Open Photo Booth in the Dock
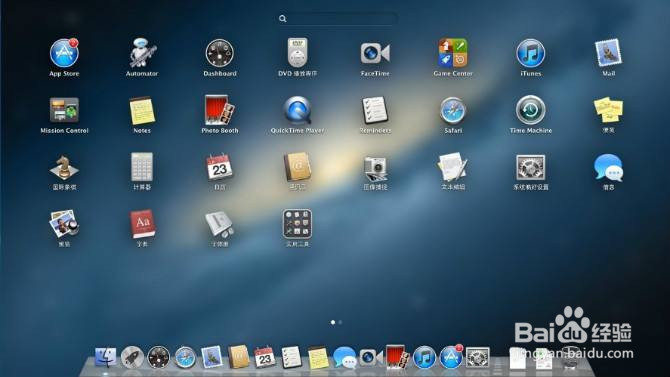Image resolution: width=670 pixels, height=377 pixels. tap(397, 357)
